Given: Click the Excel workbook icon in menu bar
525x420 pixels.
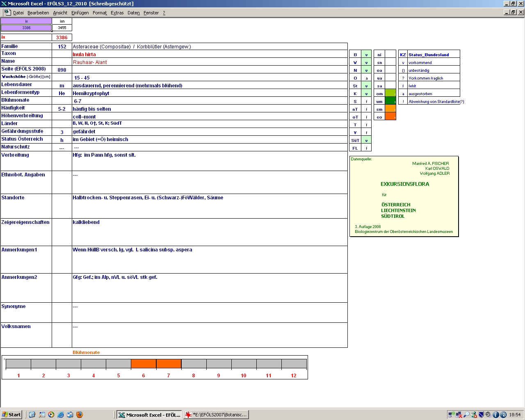Looking at the screenshot, I should (x=7, y=13).
